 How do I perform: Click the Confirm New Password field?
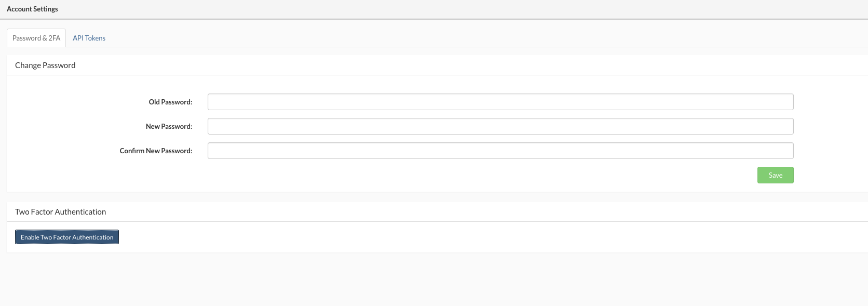pos(500,151)
